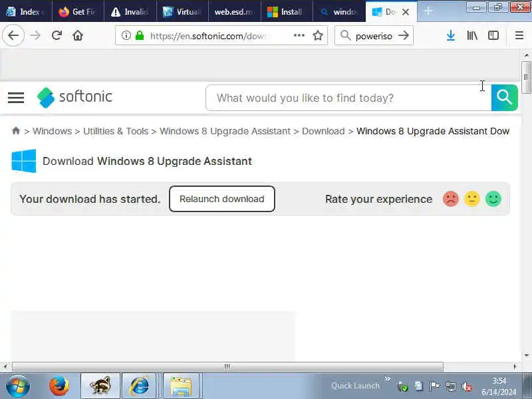Open the browser home page
Screen dimensions: 532x399
pyautogui.click(x=78, y=35)
